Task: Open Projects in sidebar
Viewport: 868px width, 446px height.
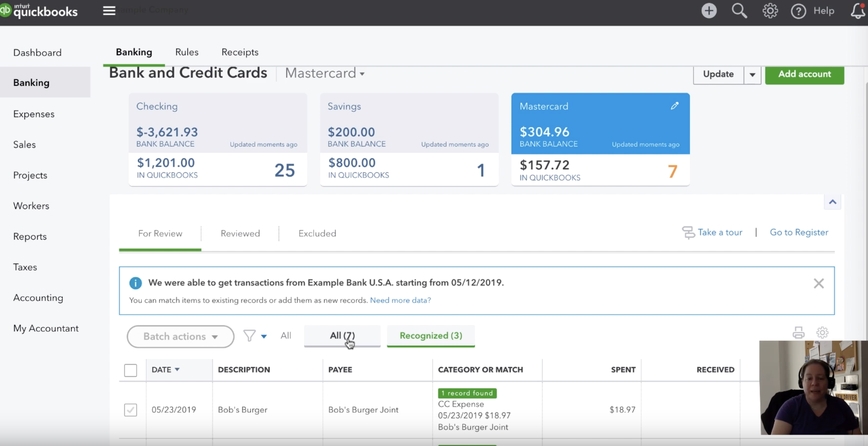Action: click(x=30, y=175)
